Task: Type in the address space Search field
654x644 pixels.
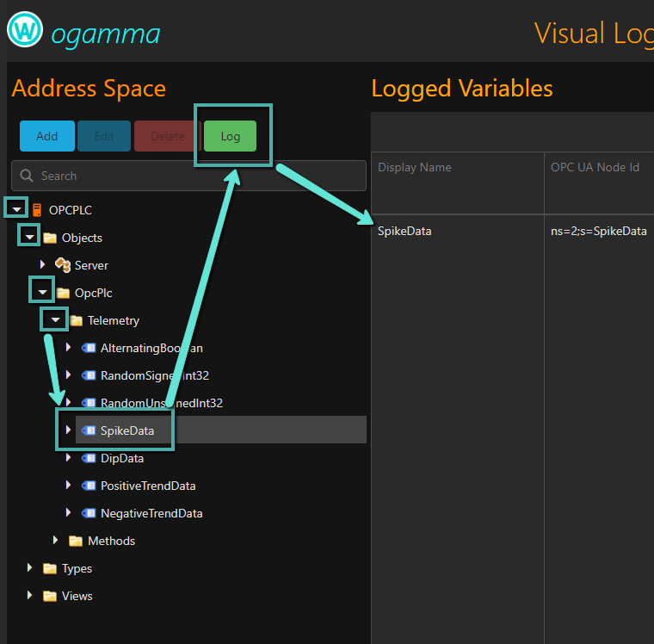Action: point(198,176)
